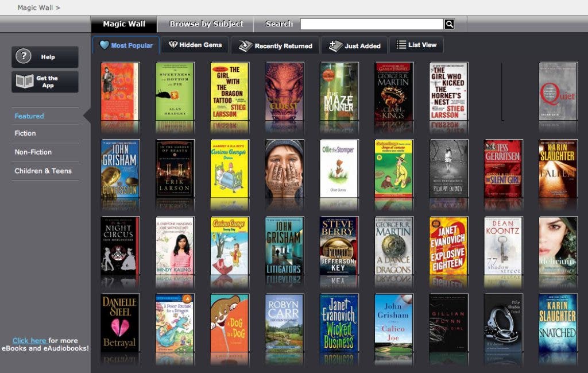Open the Eldest dragon book cover
This screenshot has width=588, height=373.
coord(284,91)
